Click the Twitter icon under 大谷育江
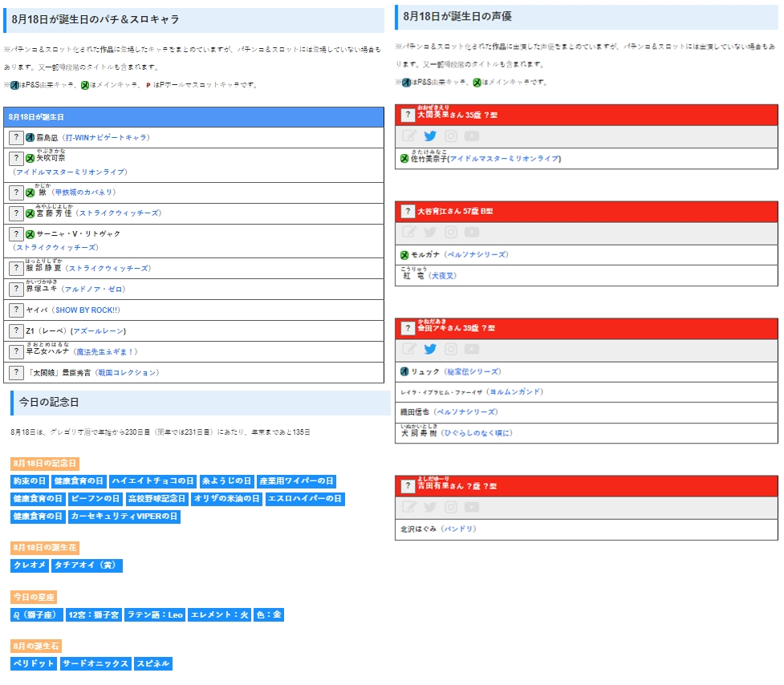This screenshot has width=784, height=685. (430, 232)
